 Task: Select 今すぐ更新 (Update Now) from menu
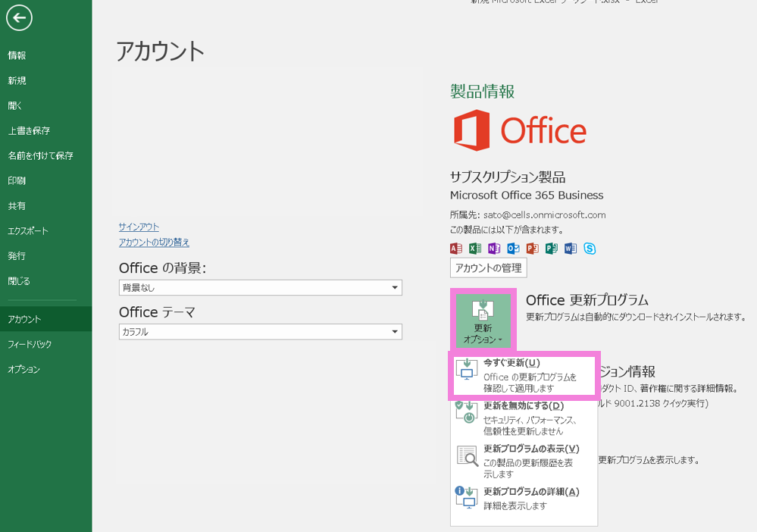[x=524, y=375]
